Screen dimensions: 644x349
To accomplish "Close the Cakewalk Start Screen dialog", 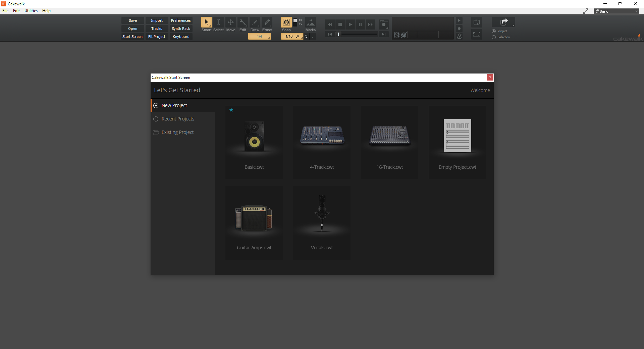I will click(x=490, y=78).
